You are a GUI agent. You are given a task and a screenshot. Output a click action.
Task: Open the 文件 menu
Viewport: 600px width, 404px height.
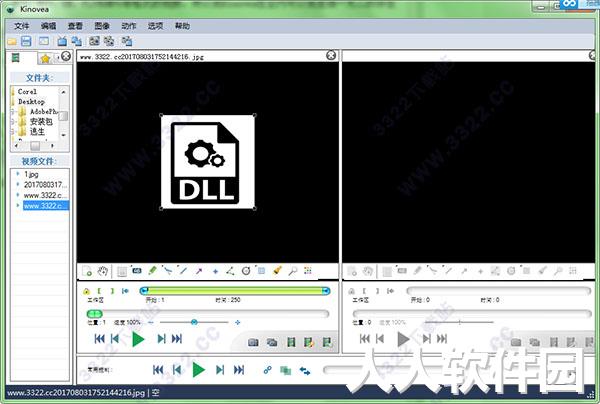pos(21,26)
